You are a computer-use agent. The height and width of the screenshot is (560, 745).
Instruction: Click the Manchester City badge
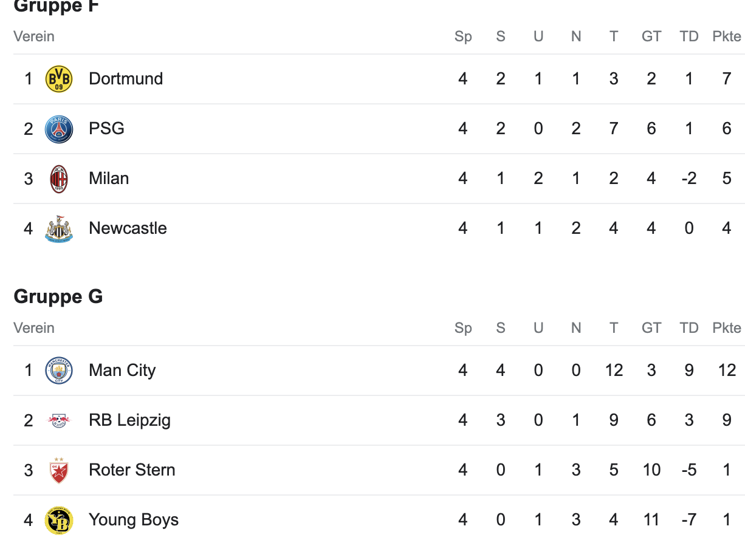click(x=59, y=370)
